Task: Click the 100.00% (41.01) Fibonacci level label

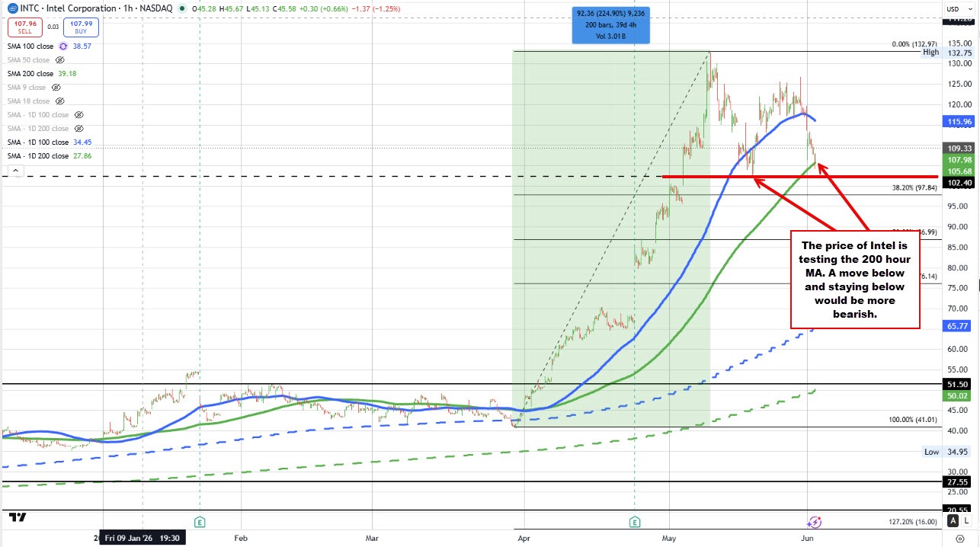Action: coord(914,420)
